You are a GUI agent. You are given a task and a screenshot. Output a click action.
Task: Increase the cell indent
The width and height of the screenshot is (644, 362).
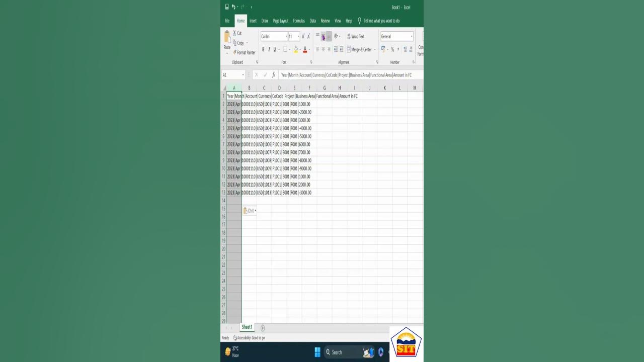coord(341,49)
